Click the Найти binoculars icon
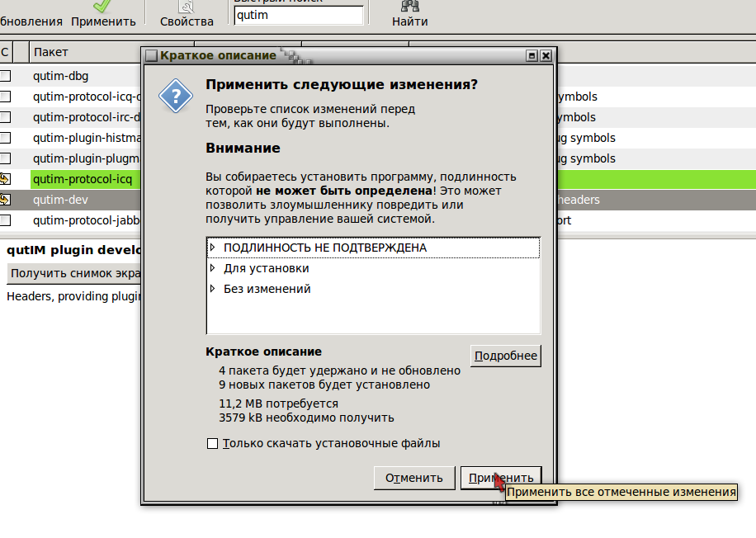 (409, 7)
